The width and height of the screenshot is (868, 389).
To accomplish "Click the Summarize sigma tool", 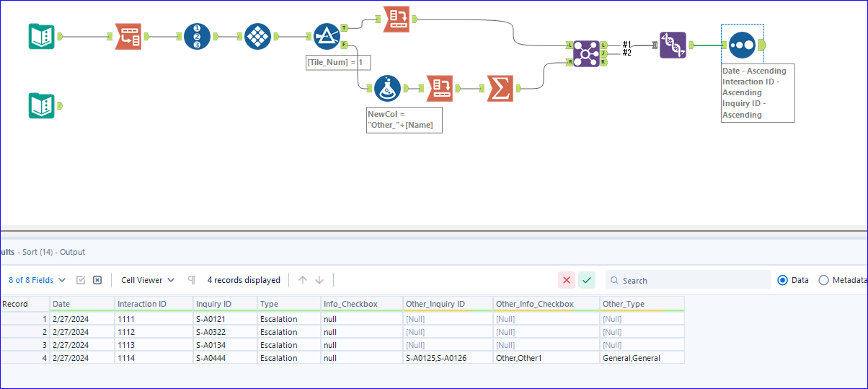I will [500, 88].
